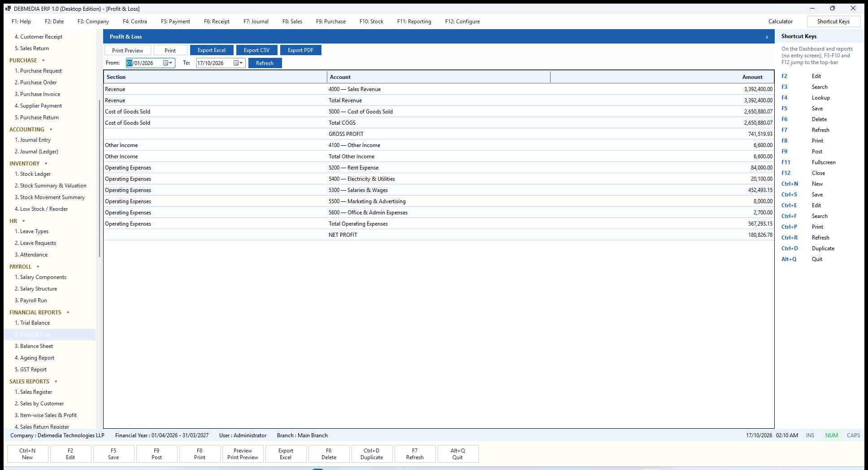This screenshot has height=470, width=868.
Task: Open the From date calendar dropdown
Action: [x=168, y=63]
